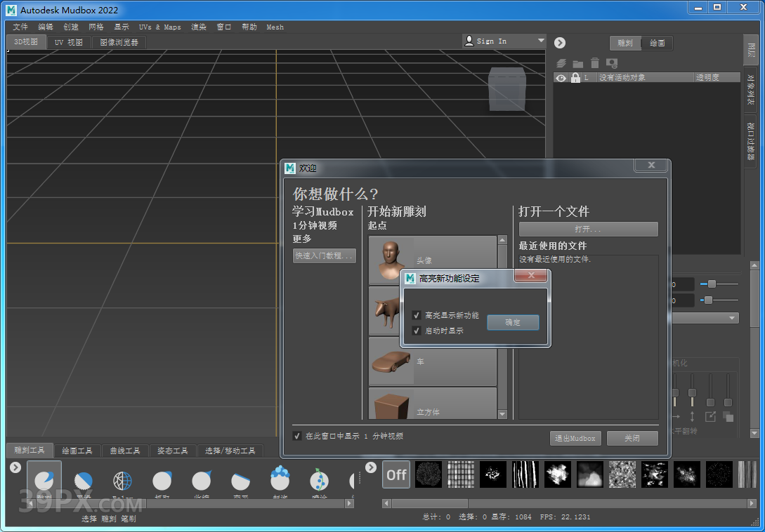
Task: Select the first Sculpt brush in the tool tray
Action: click(x=44, y=481)
